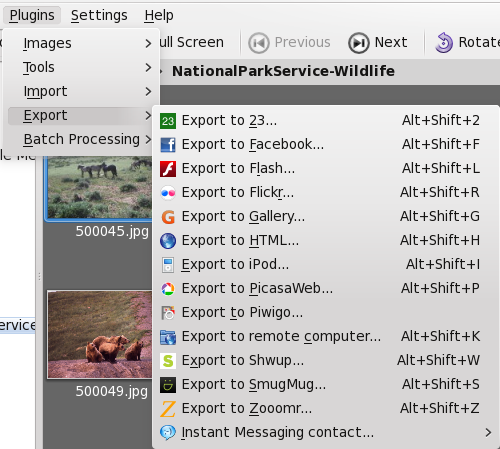Image resolution: width=500 pixels, height=449 pixels.
Task: Click the purple Rotate icon
Action: [444, 43]
